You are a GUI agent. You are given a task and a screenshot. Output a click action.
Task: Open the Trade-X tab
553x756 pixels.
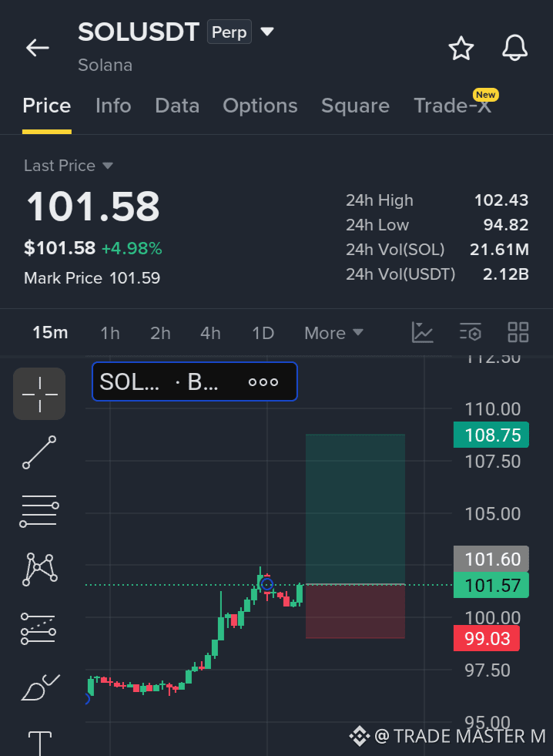point(453,106)
